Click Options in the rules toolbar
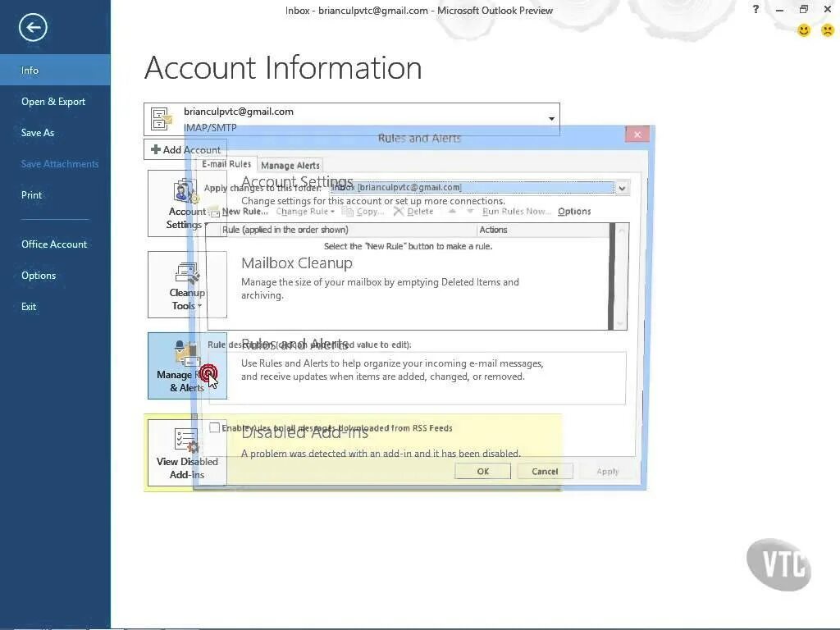The height and width of the screenshot is (630, 840). (574, 212)
